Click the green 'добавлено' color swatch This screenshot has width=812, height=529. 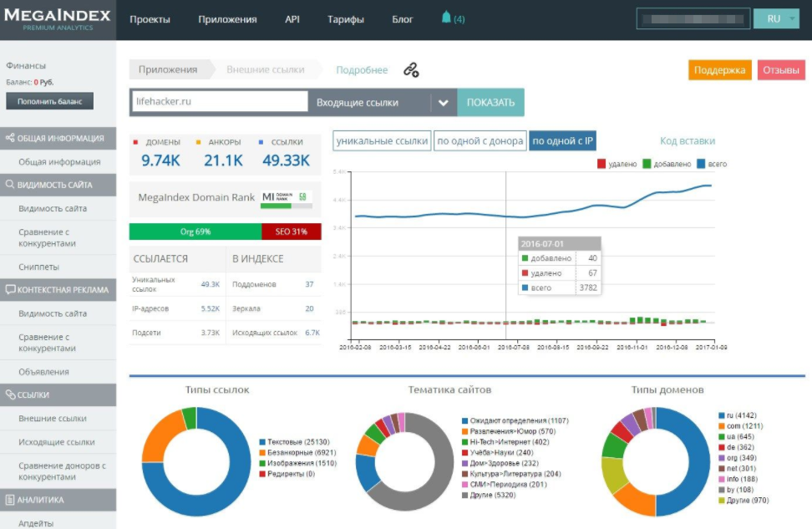click(645, 165)
